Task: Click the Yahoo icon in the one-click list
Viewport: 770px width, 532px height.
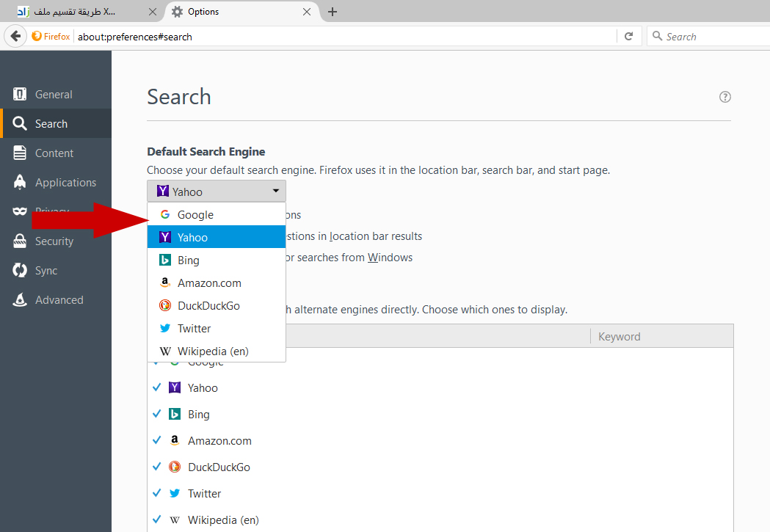Action: pos(174,387)
